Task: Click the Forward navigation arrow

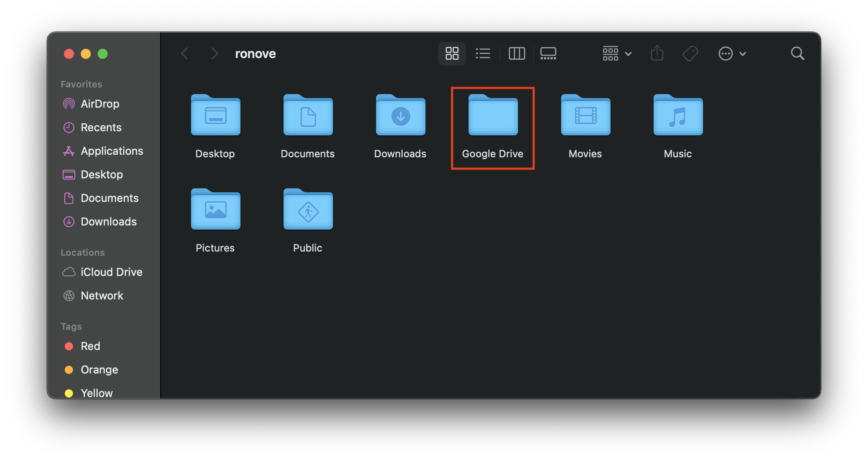Action: [214, 53]
